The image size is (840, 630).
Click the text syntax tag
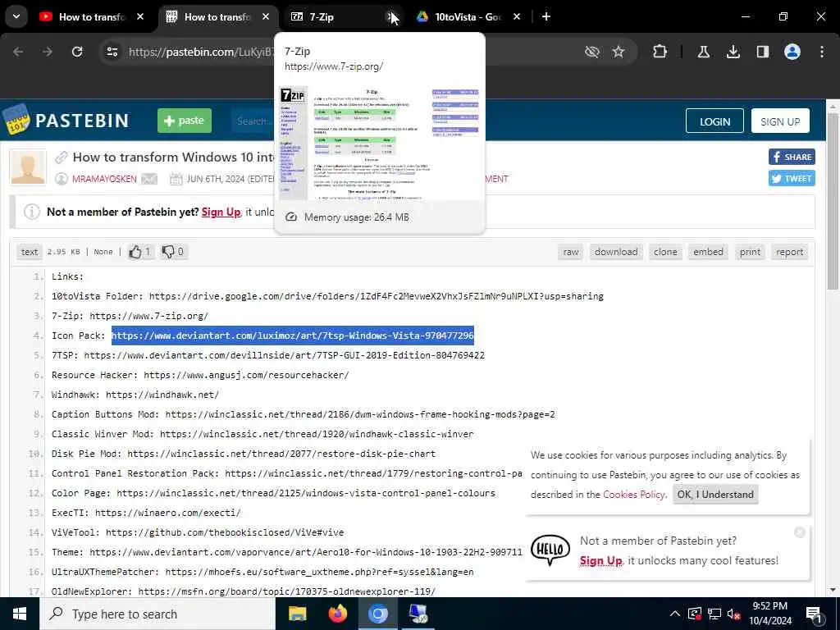tap(30, 252)
